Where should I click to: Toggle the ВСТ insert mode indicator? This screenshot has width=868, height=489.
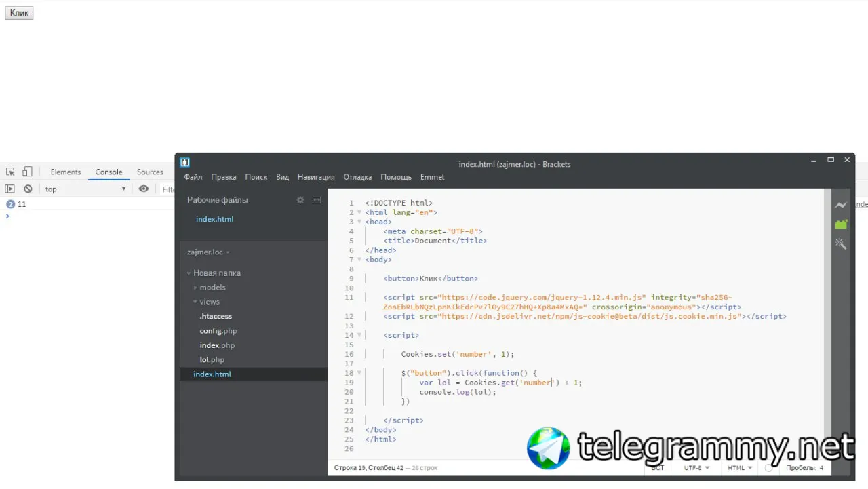coord(657,468)
